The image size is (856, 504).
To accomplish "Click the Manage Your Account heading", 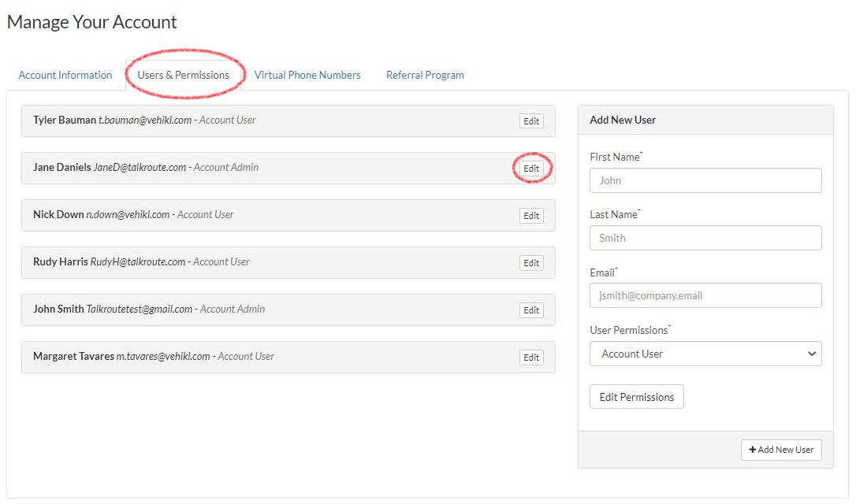I will click(x=91, y=22).
